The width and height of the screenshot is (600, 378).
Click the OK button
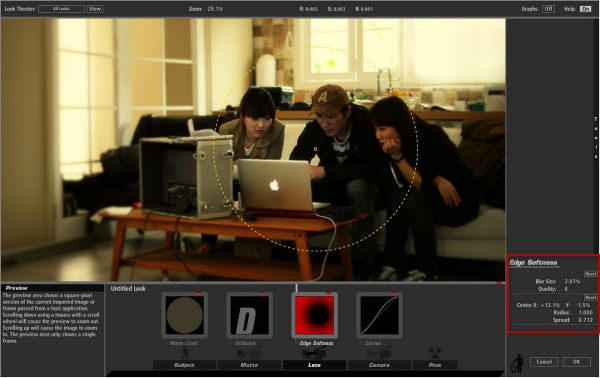[x=577, y=362]
